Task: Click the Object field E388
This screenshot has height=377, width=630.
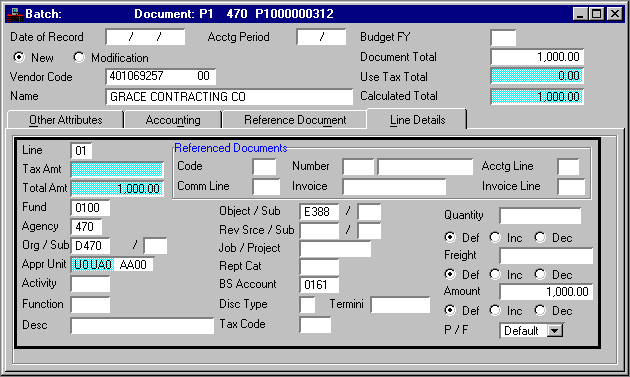Action: click(x=319, y=212)
